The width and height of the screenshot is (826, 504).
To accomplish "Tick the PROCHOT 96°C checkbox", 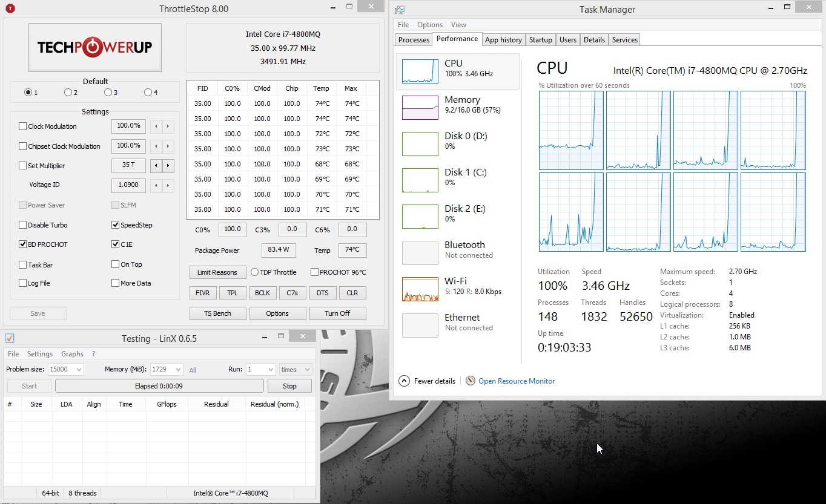I will click(x=314, y=272).
